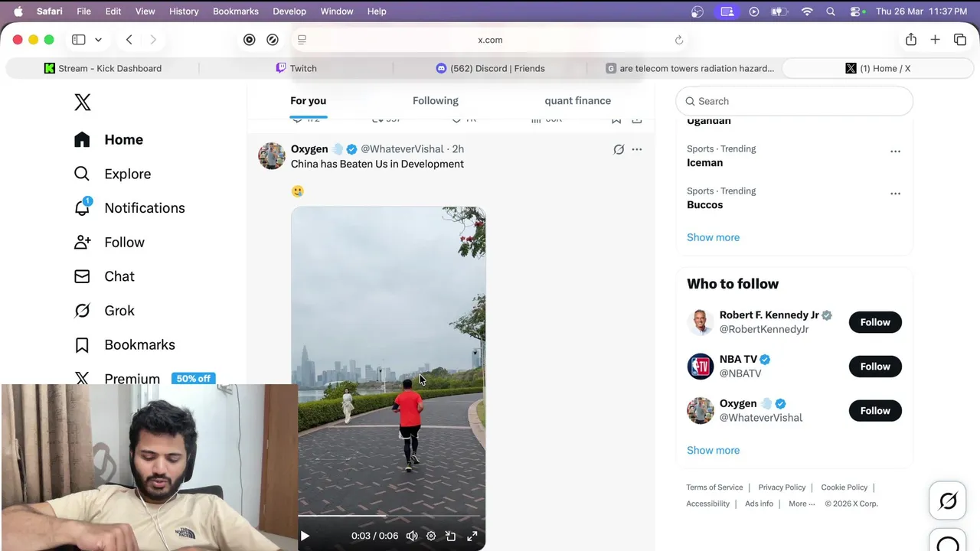Open video settings gear
The image size is (980, 551).
[x=431, y=536]
